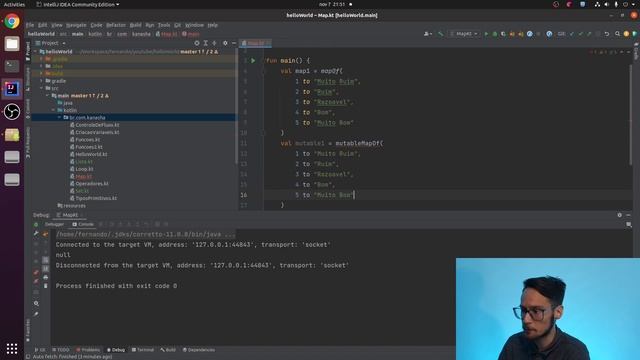Collapse the kotlin folder node
This screenshot has width=640, height=360.
(53, 110)
